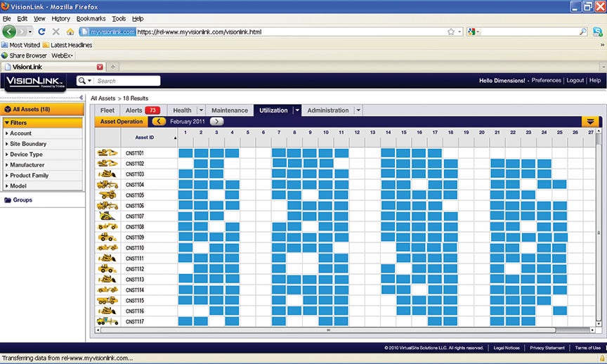Open the Bookmarks menu

click(x=91, y=18)
